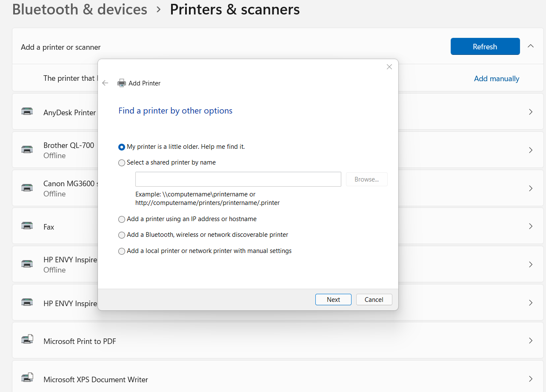Click the Fax device icon
This screenshot has width=546, height=392.
pos(27,226)
